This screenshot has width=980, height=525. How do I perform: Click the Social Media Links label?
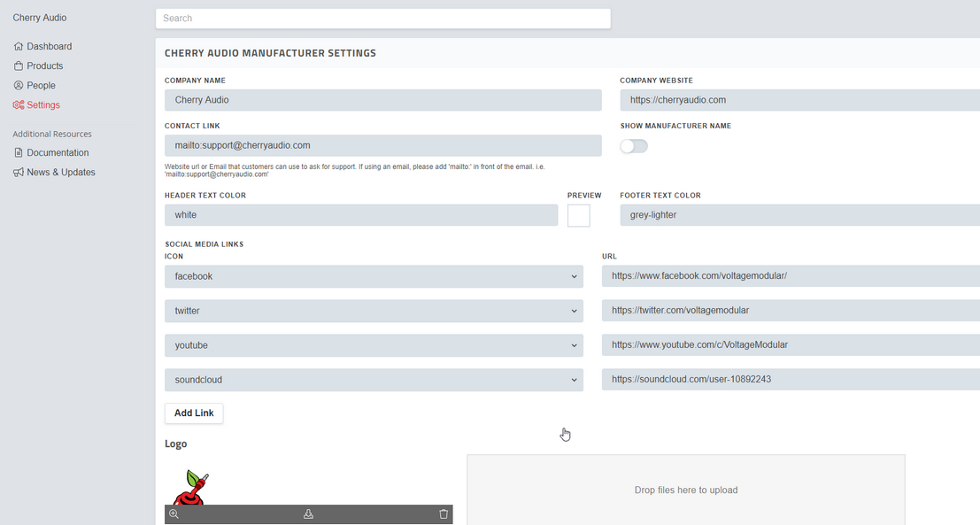click(x=204, y=244)
